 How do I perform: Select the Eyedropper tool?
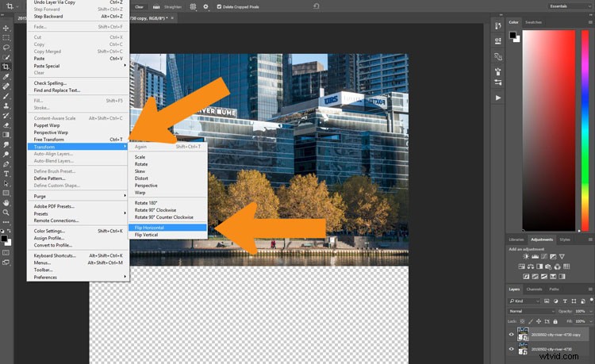point(6,77)
